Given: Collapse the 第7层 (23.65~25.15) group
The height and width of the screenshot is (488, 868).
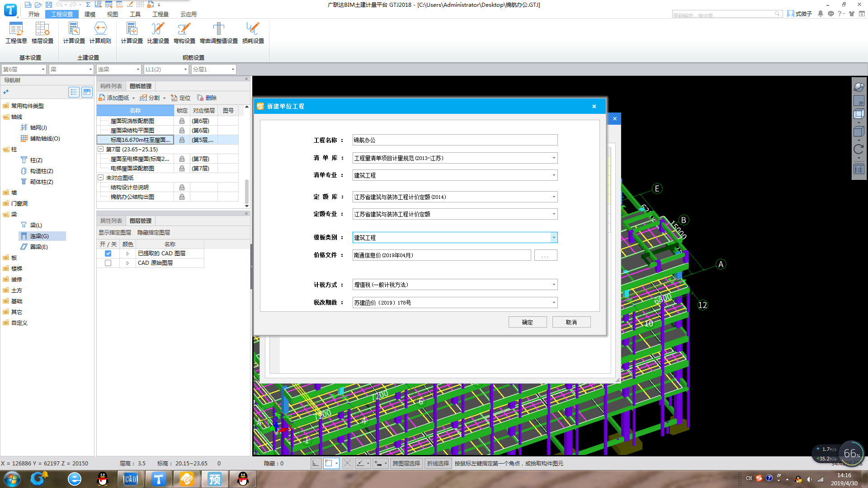Looking at the screenshot, I should tap(101, 149).
